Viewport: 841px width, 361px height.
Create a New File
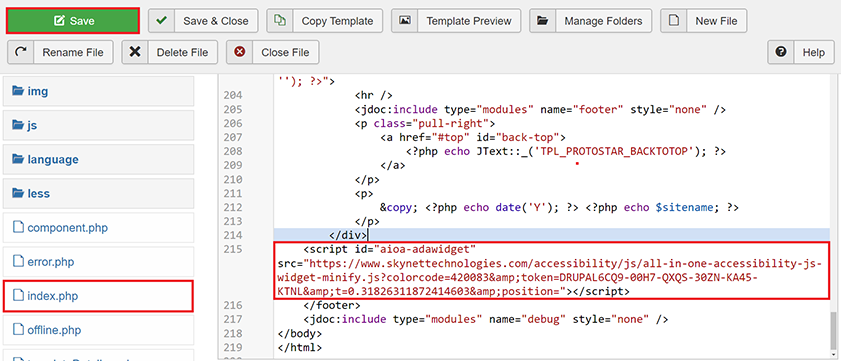pyautogui.click(x=704, y=21)
